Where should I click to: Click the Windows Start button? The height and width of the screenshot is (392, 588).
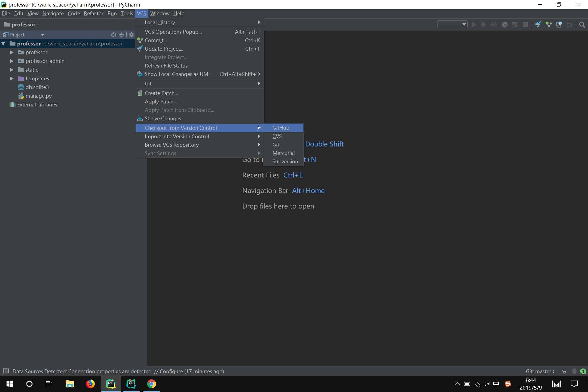(10, 384)
